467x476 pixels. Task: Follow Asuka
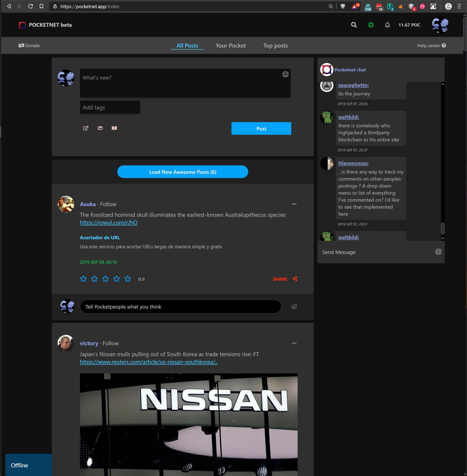(x=108, y=204)
